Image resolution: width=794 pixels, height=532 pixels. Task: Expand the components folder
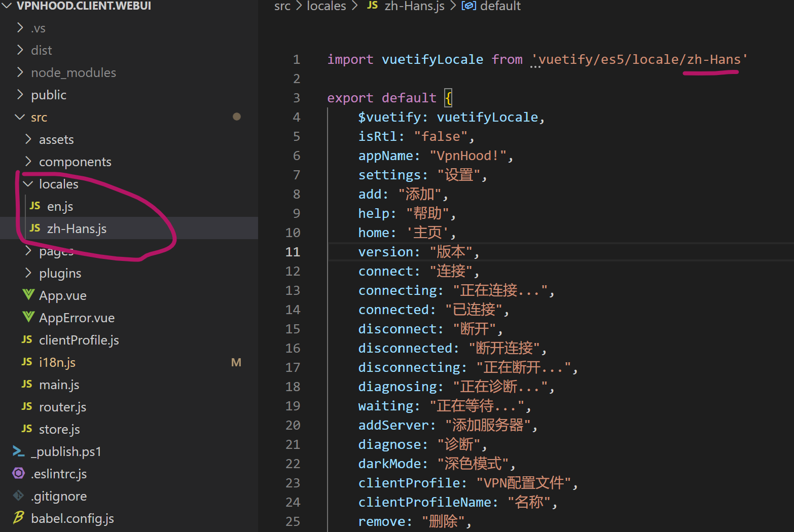pyautogui.click(x=28, y=161)
